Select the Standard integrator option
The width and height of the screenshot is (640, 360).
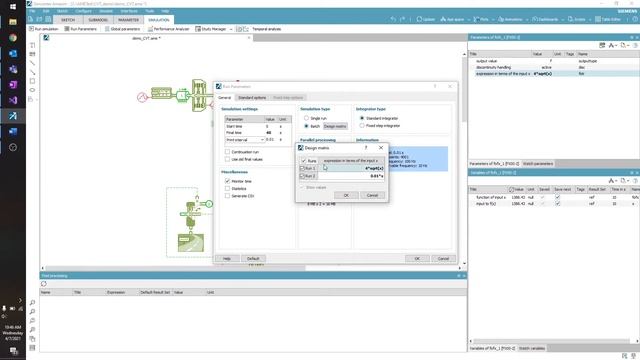(x=362, y=118)
